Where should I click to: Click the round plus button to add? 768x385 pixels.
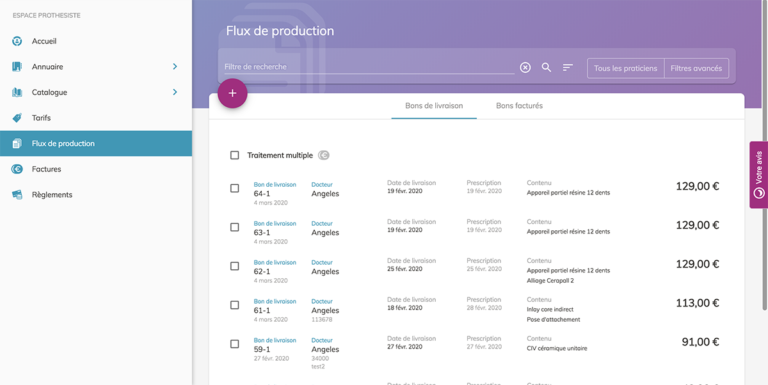(x=232, y=93)
